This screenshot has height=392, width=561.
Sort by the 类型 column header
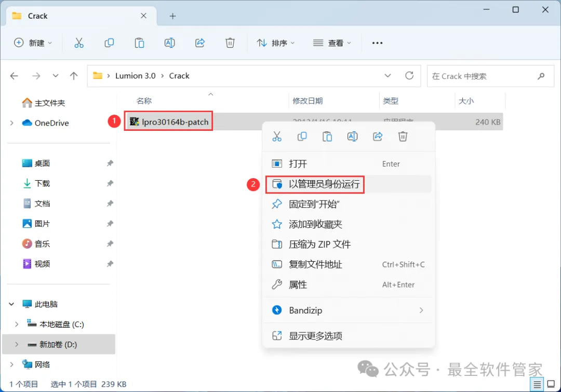coord(390,101)
